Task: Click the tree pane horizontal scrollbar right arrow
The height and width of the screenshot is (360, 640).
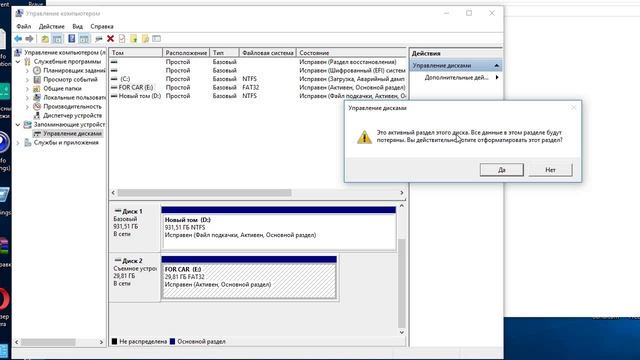Action: coord(101,342)
